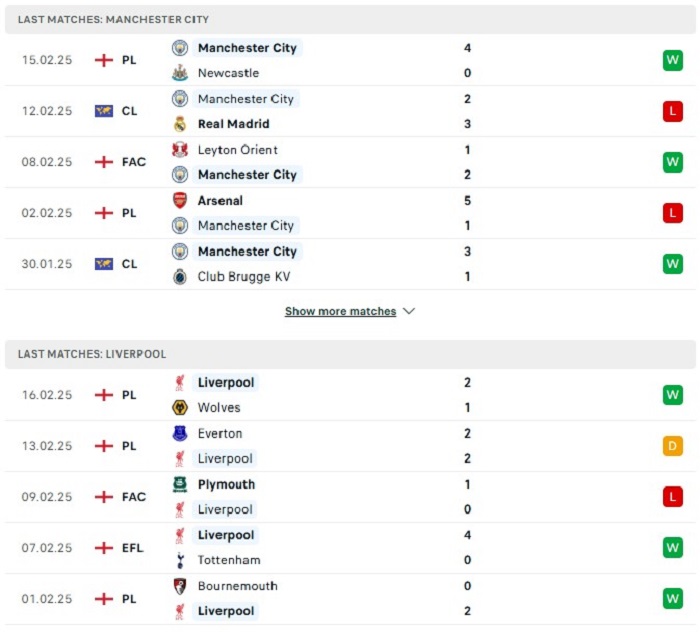700x632 pixels.
Task: Expand the Show more matches chevron
Action: pos(409,311)
